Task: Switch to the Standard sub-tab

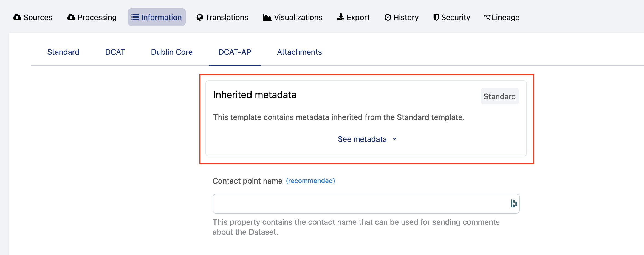Action: click(x=63, y=52)
